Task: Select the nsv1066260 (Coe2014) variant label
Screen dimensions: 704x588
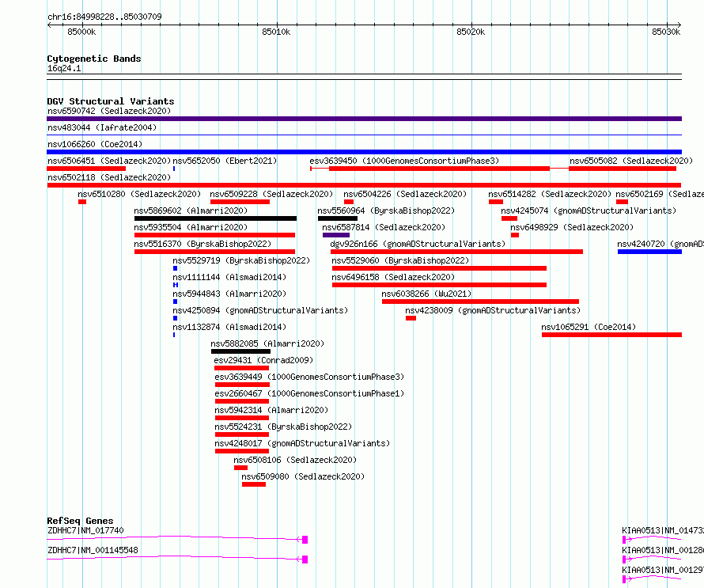Action: (x=95, y=144)
